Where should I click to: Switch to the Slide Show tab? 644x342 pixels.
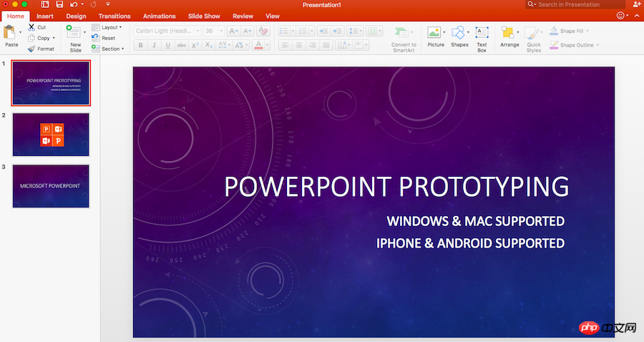pos(204,16)
